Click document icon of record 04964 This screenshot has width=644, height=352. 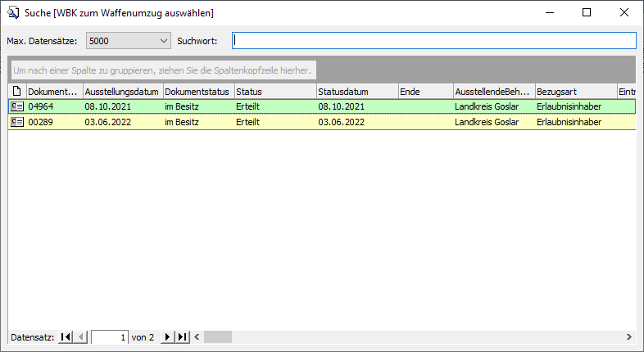tap(17, 106)
